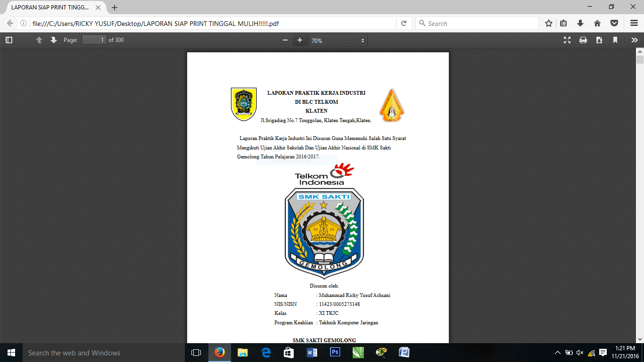Click the Firefox back button

(x=10, y=23)
